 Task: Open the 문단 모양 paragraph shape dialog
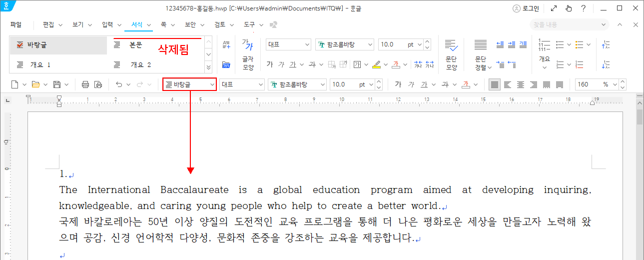click(x=451, y=54)
